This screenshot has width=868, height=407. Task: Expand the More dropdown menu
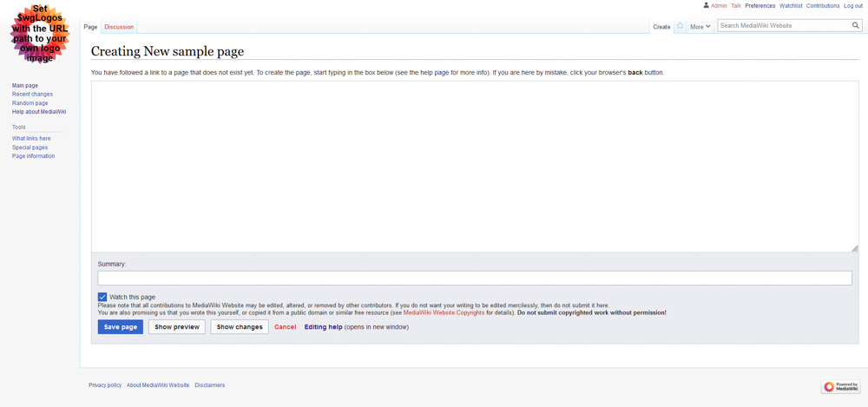pyautogui.click(x=700, y=27)
